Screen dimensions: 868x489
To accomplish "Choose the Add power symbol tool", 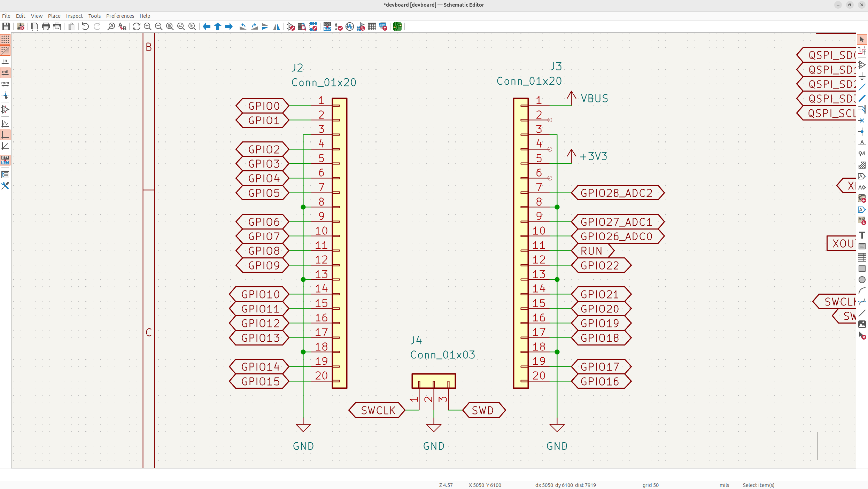I will point(862,76).
